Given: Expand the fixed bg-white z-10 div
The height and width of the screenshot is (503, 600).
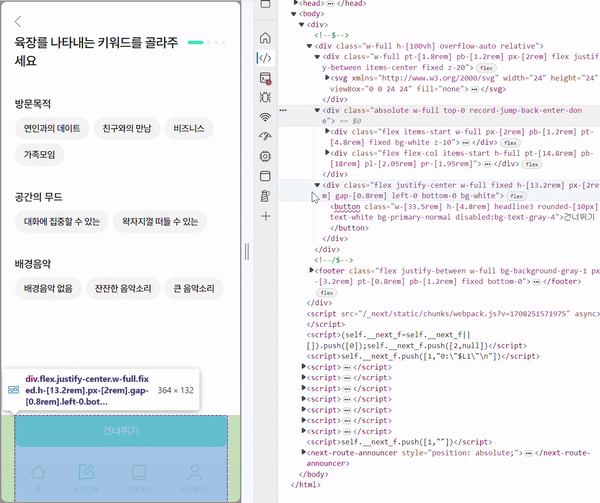Looking at the screenshot, I should (327, 131).
